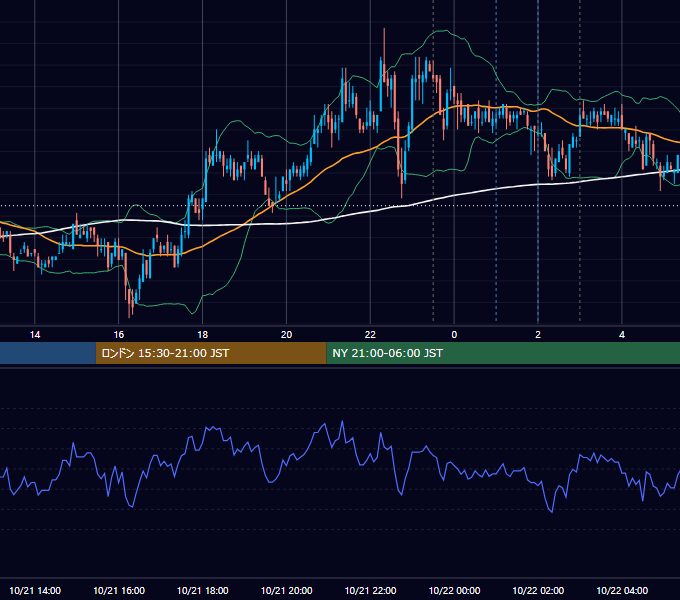The image size is (680, 600).
Task: Select the ロンドン 15:30-21:00 JST session bar
Action: (211, 353)
